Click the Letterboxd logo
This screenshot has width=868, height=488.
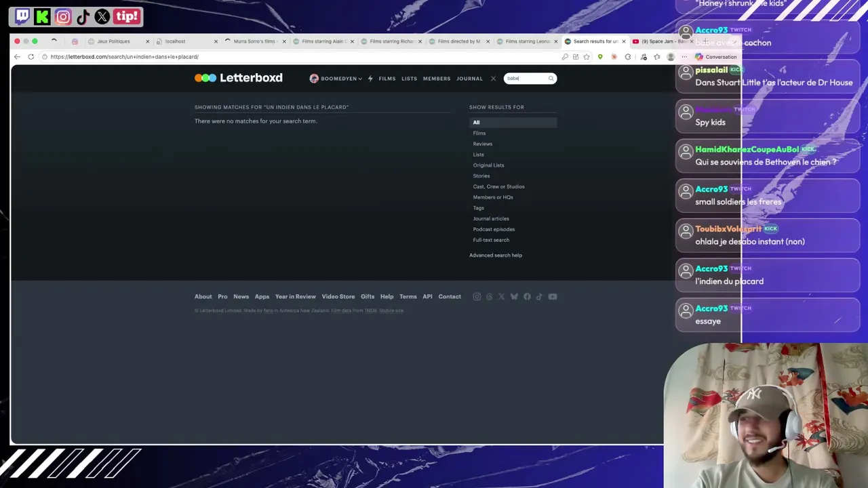point(239,78)
